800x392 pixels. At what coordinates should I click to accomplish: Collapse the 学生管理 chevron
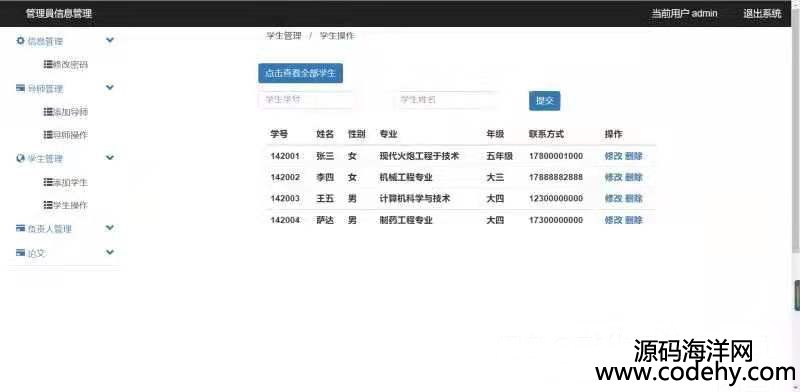tap(110, 158)
